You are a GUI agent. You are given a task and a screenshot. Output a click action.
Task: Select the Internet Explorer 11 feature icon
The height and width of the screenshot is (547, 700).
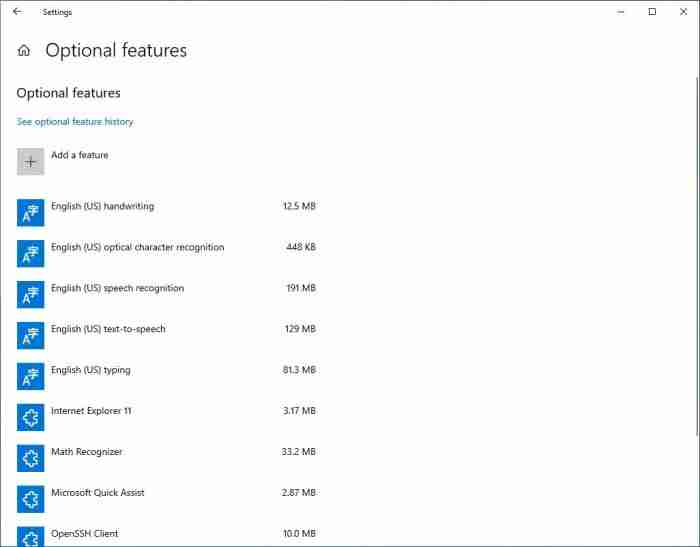(x=31, y=417)
